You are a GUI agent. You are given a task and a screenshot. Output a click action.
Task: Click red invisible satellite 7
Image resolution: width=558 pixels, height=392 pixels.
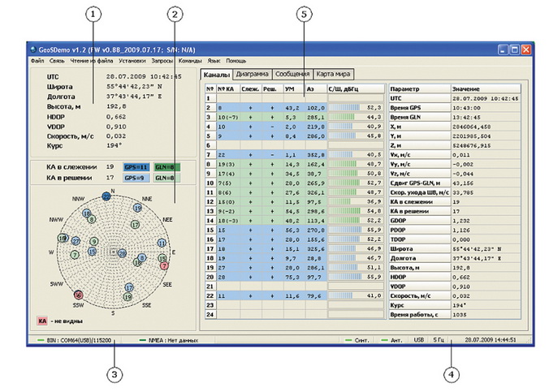(x=164, y=265)
